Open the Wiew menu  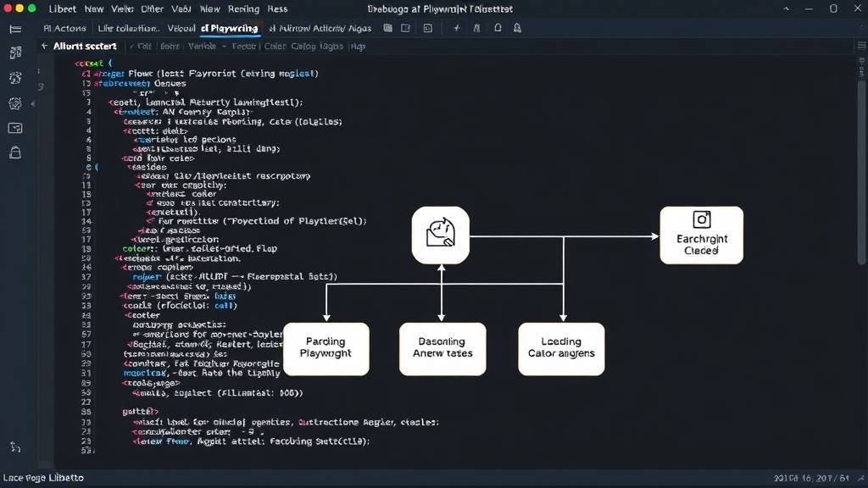click(209, 8)
